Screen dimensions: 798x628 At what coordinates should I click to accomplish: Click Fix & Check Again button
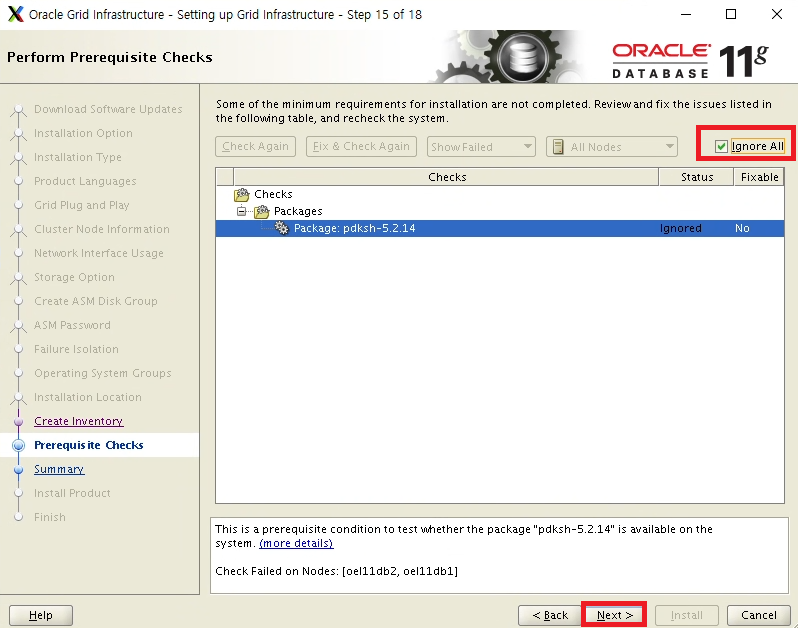[361, 147]
